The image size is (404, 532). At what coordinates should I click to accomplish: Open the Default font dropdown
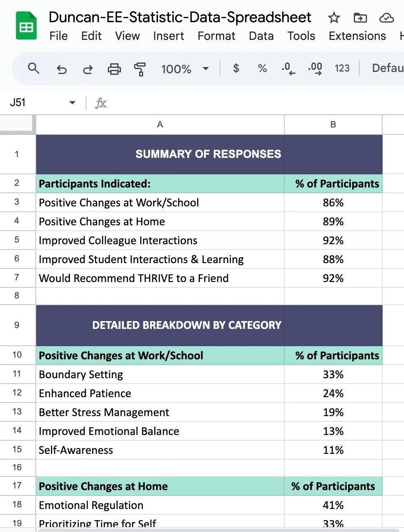(388, 68)
